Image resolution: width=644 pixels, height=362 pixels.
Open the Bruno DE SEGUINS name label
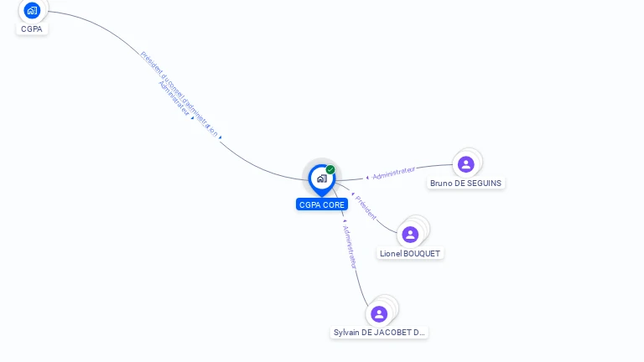point(465,183)
